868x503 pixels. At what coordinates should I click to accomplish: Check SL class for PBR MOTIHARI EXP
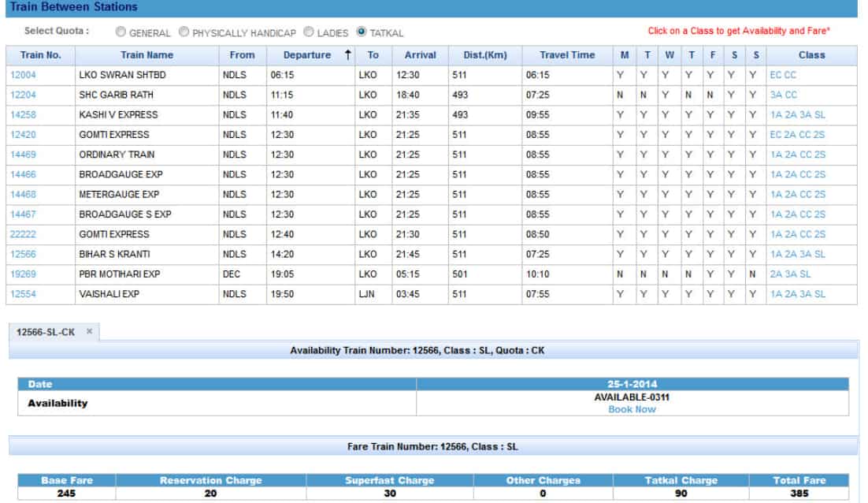[x=806, y=274]
